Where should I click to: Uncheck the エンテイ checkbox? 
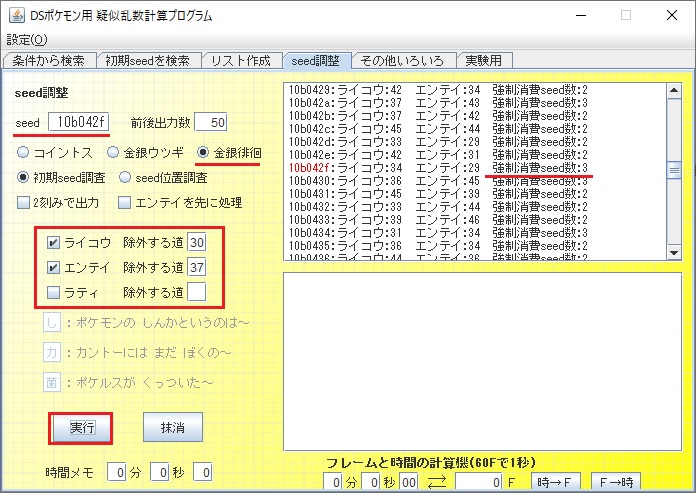point(53,268)
